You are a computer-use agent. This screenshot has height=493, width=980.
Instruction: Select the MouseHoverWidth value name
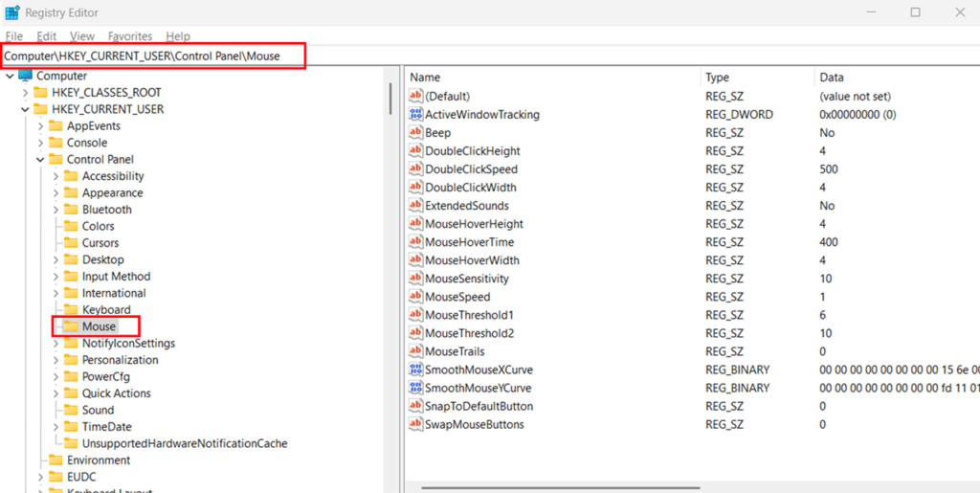point(472,260)
